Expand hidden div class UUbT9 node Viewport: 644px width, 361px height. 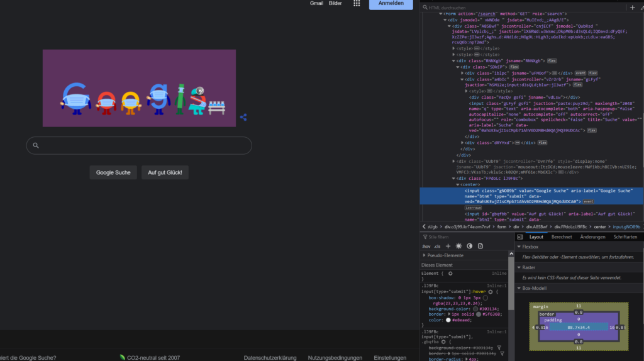tap(453, 162)
